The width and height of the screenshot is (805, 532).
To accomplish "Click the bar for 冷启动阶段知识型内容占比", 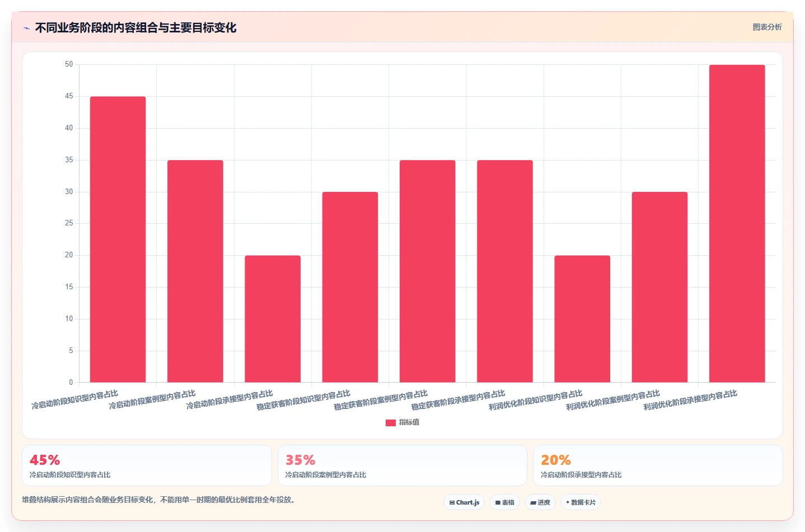I will [118, 239].
